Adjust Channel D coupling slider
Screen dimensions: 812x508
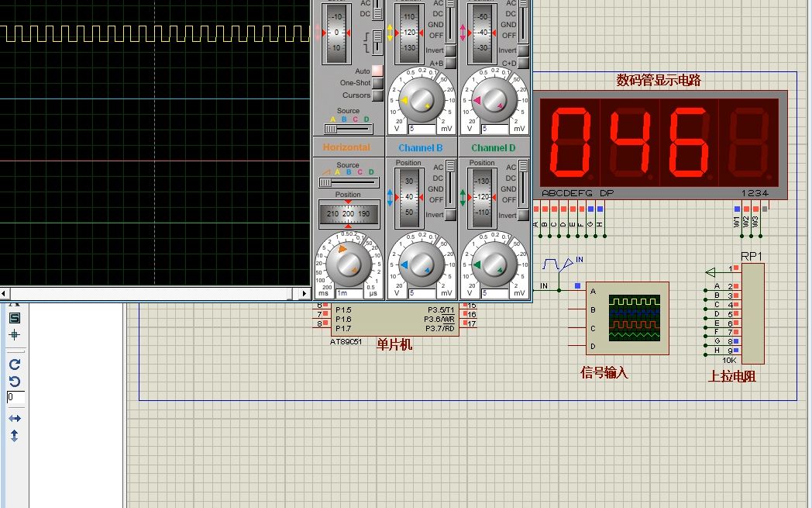click(523, 184)
